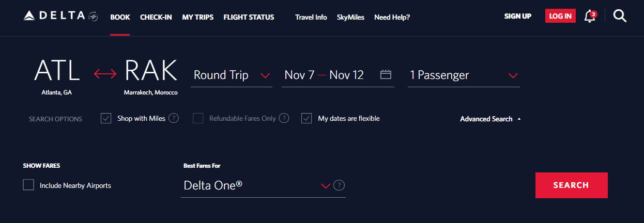The image size is (644, 223).
Task: Click the search magnifier icon
Action: (x=620, y=17)
